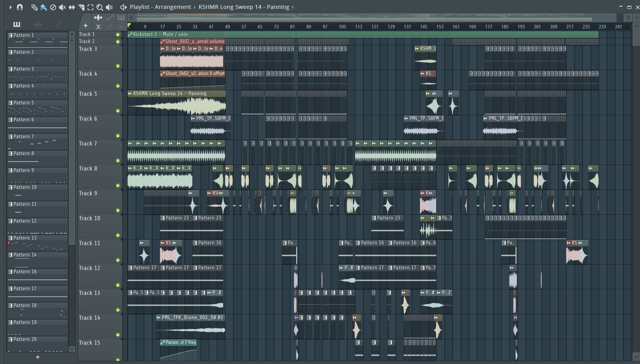The height and width of the screenshot is (364, 640).
Task: Click the stretch arrows icon
Action: 121,26
